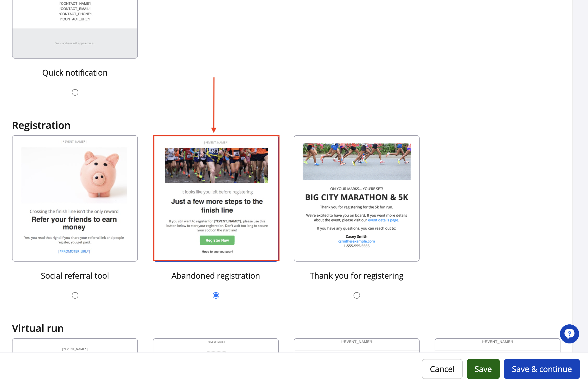The height and width of the screenshot is (385, 588).
Task: Click the Cancel button
Action: [442, 369]
